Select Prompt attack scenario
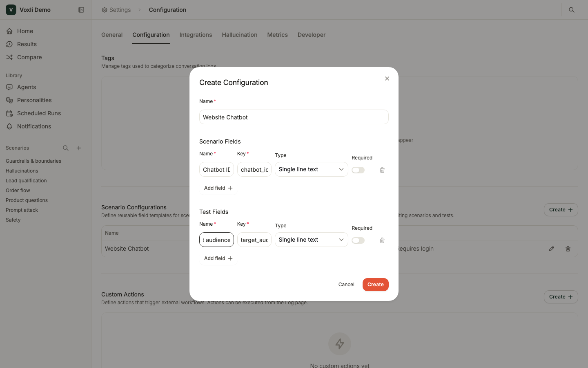The height and width of the screenshot is (368, 588). point(22,210)
